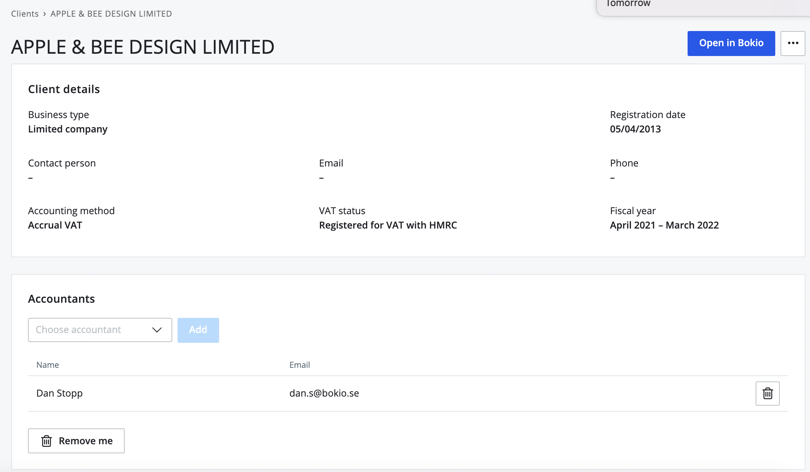Click the Registered for VAT with HMRC text
The height and width of the screenshot is (472, 810).
pyautogui.click(x=388, y=226)
